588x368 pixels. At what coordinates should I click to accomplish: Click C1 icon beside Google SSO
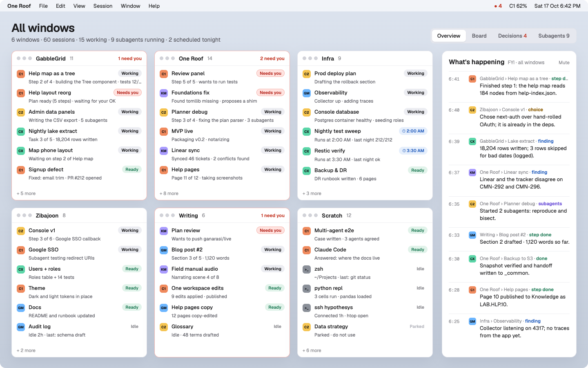(x=21, y=250)
